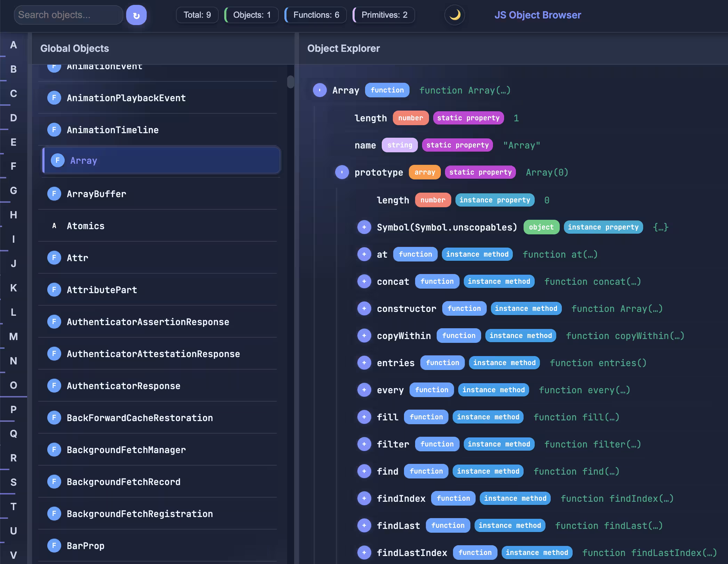Open the JS Object Browser title link
Screen dimensions: 728x564
(x=537, y=15)
